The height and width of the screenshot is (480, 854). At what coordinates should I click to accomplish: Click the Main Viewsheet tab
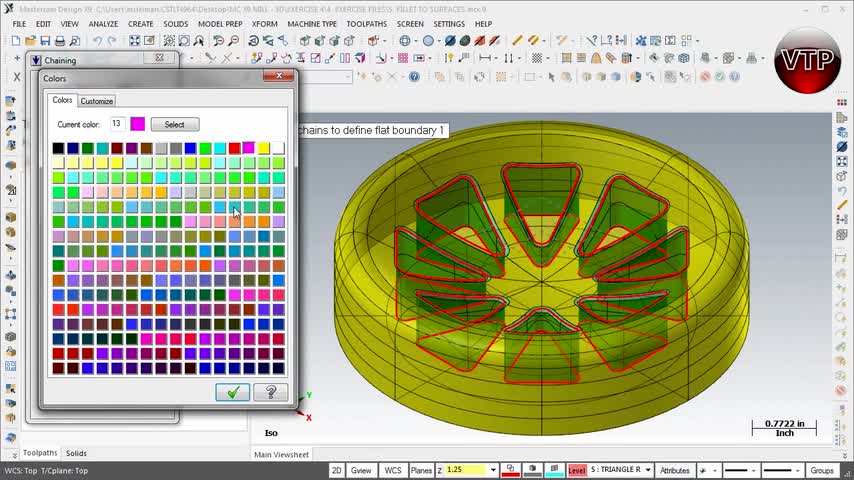pos(282,454)
